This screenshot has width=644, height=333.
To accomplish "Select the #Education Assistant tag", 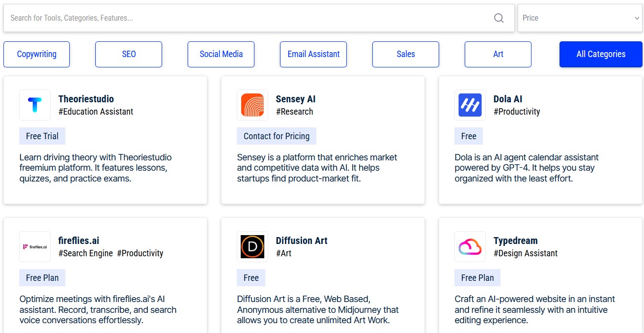I will pos(96,112).
